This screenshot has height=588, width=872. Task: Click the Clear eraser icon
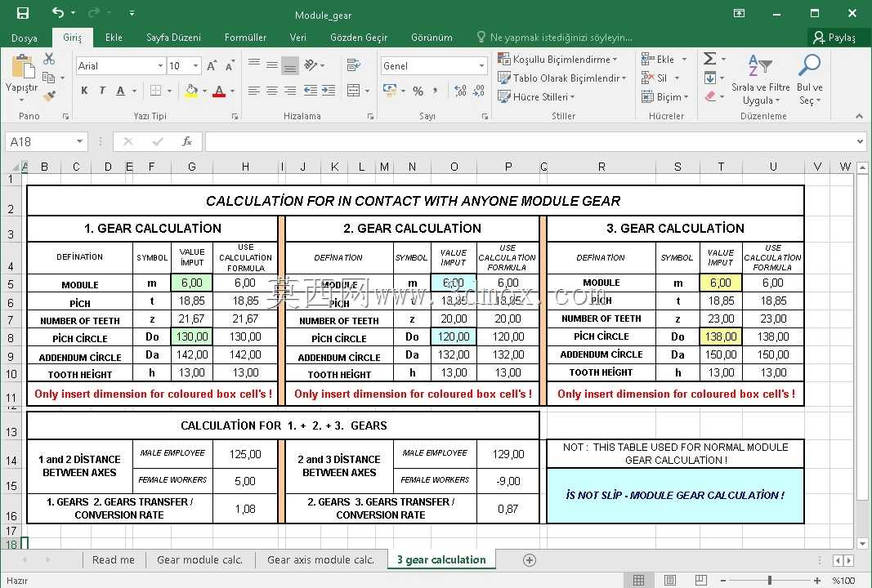(x=710, y=96)
